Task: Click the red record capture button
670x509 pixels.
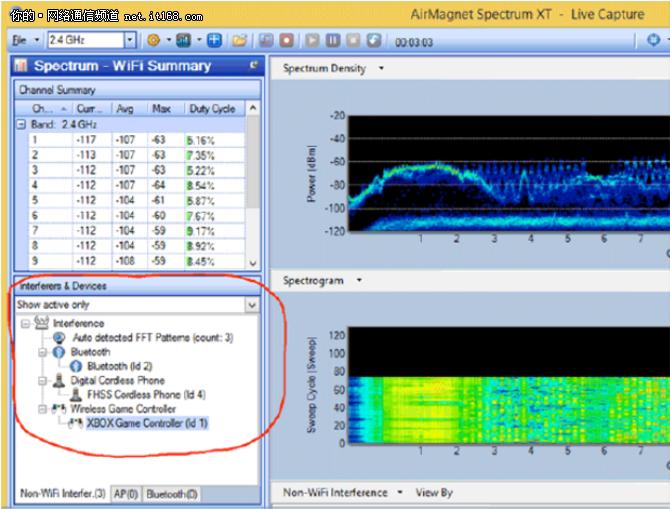Action: (x=285, y=41)
